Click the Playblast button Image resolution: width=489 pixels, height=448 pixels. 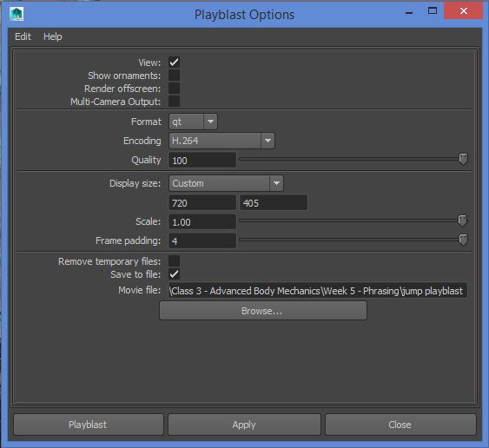tap(89, 425)
